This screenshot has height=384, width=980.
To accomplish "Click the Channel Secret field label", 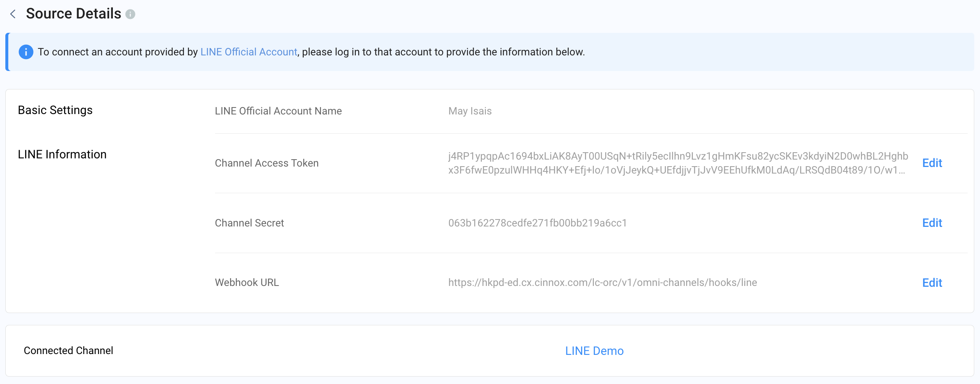I will click(250, 223).
